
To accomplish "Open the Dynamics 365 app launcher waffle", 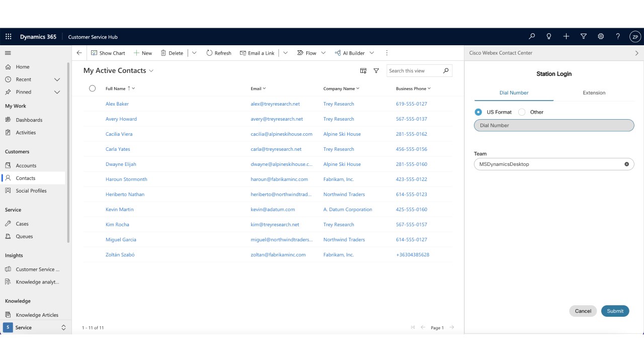I will pos(9,37).
